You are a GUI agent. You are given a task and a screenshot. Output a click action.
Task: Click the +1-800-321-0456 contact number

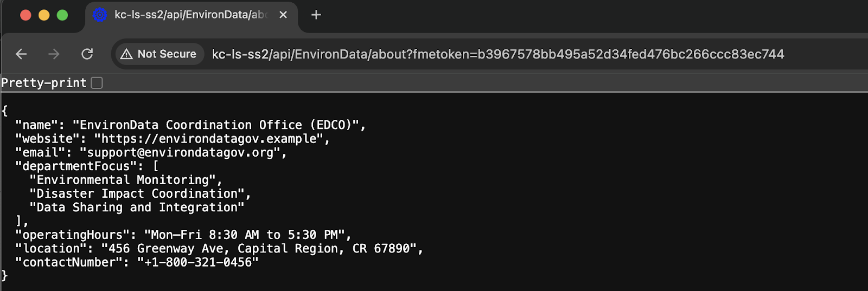pyautogui.click(x=198, y=262)
